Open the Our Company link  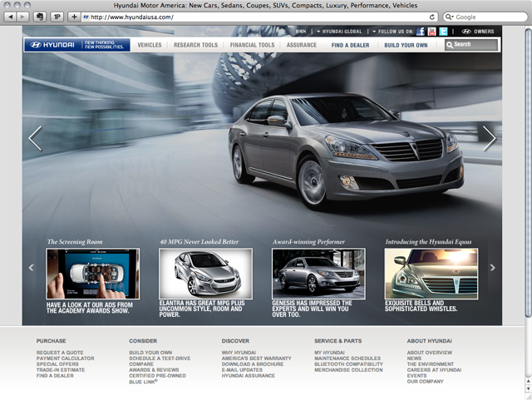pos(425,382)
